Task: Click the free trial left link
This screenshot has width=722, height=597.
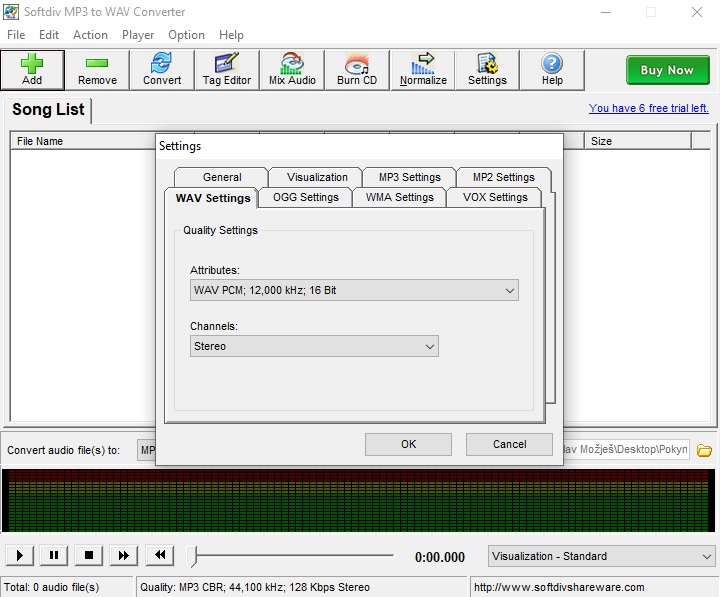Action: [x=648, y=108]
